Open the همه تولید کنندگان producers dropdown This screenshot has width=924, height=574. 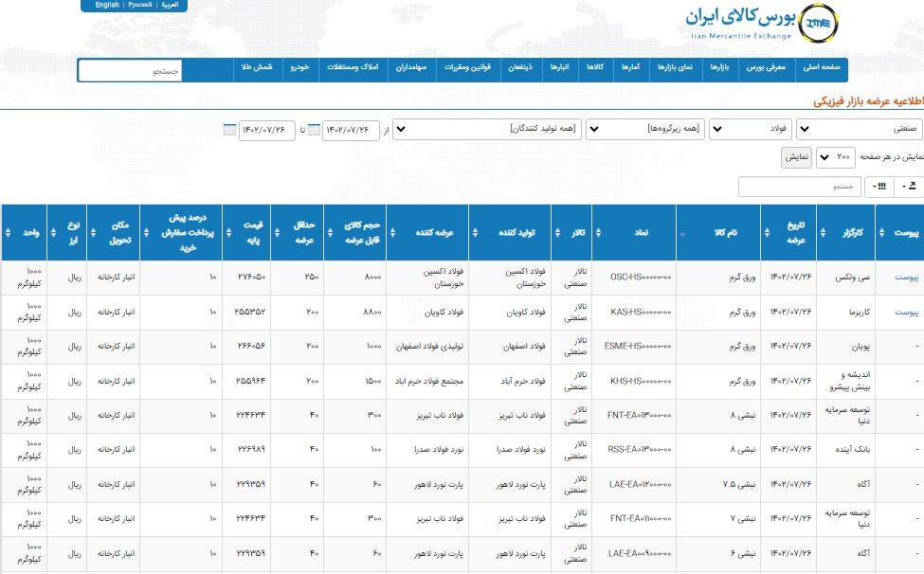coord(487,129)
